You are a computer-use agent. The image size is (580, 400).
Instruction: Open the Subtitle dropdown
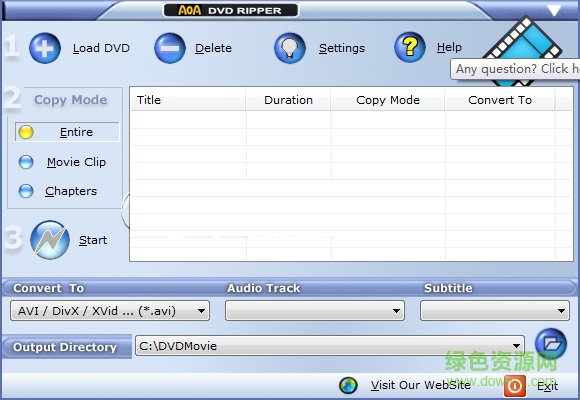coord(495,311)
